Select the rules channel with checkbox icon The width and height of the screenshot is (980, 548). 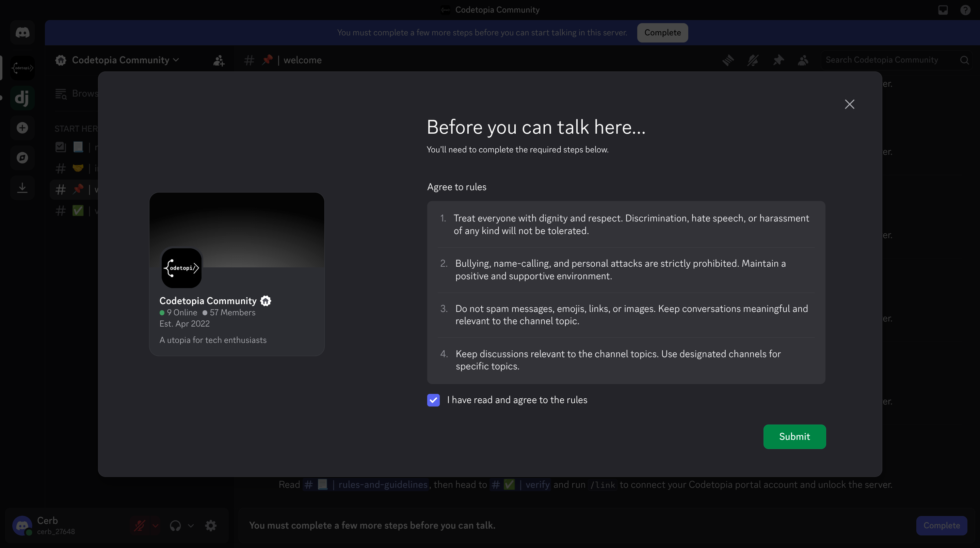pos(75,147)
